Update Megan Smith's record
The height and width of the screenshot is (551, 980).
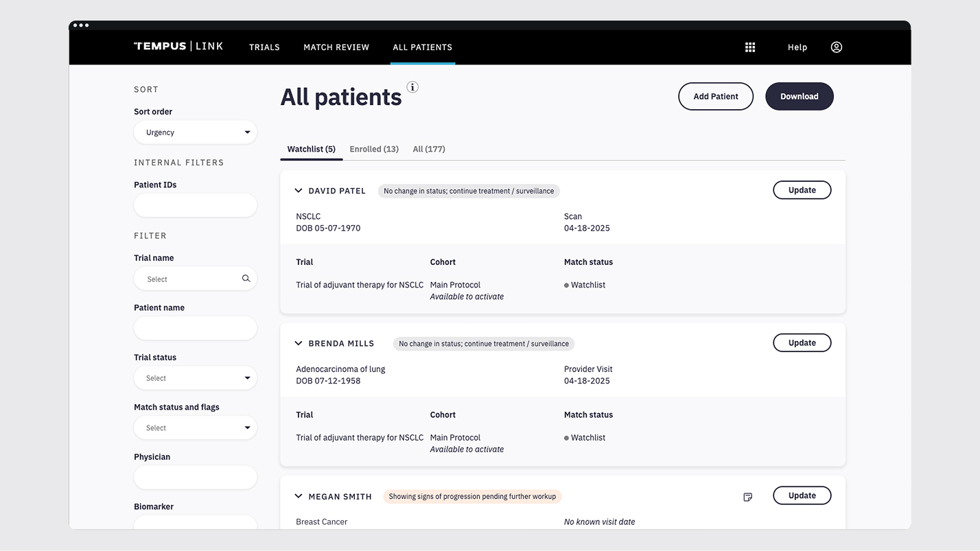(x=802, y=495)
